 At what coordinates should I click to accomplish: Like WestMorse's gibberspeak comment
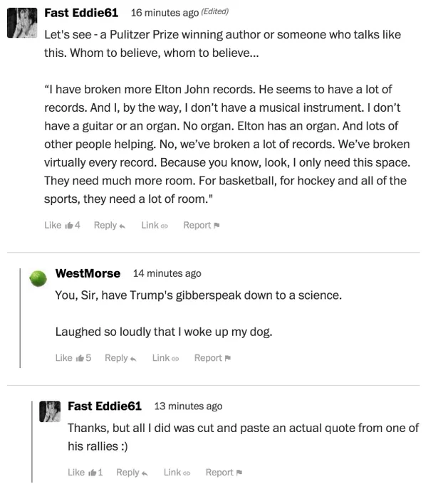point(73,358)
